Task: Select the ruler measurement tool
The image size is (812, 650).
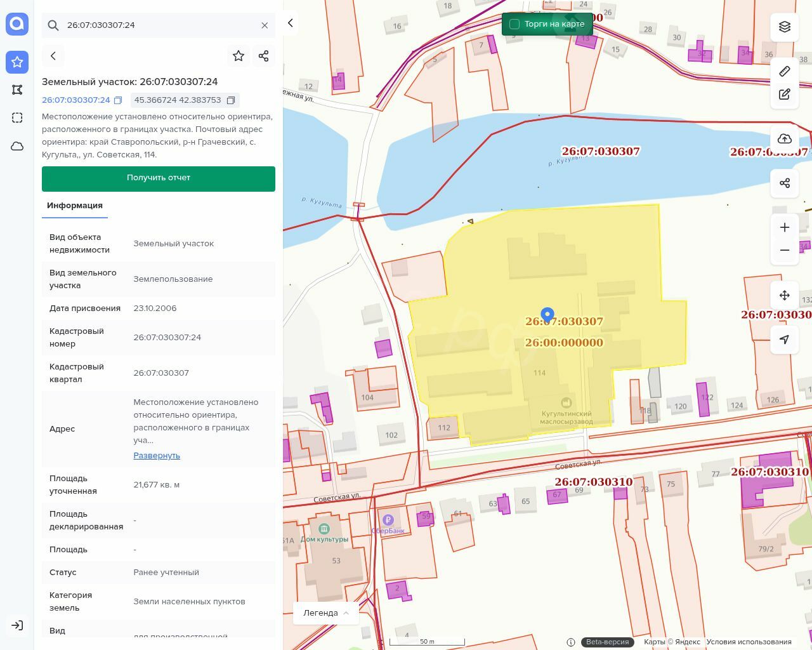Action: [785, 71]
